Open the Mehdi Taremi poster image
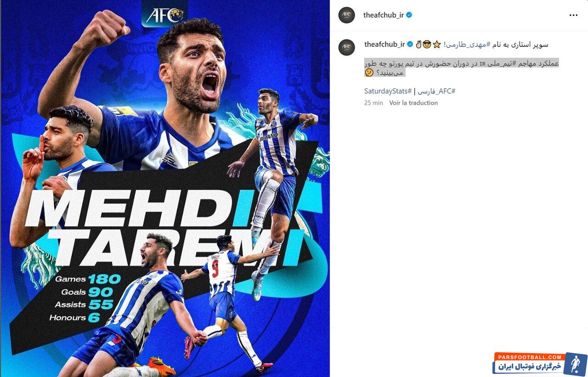This screenshot has width=588, height=377. pyautogui.click(x=165, y=188)
